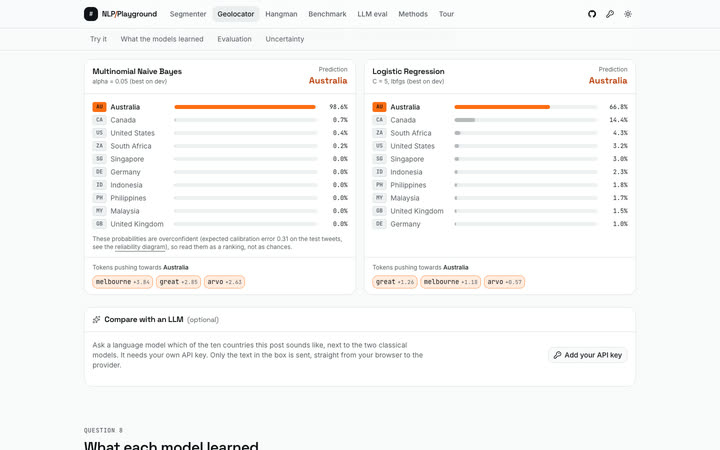
Task: Jump to the Try it section
Action: click(98, 39)
